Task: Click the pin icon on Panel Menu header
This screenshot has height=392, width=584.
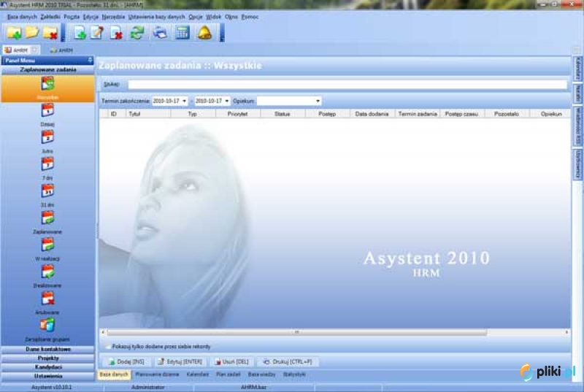Action: [x=90, y=60]
